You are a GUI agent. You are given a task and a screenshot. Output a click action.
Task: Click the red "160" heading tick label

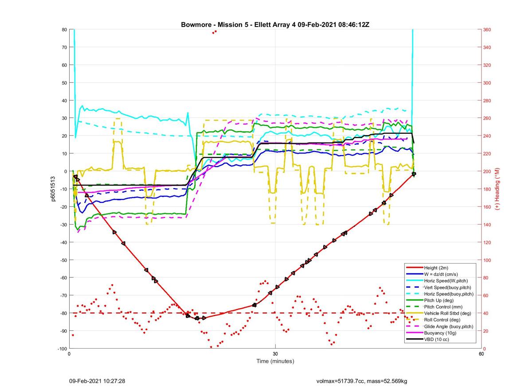[x=488, y=207]
